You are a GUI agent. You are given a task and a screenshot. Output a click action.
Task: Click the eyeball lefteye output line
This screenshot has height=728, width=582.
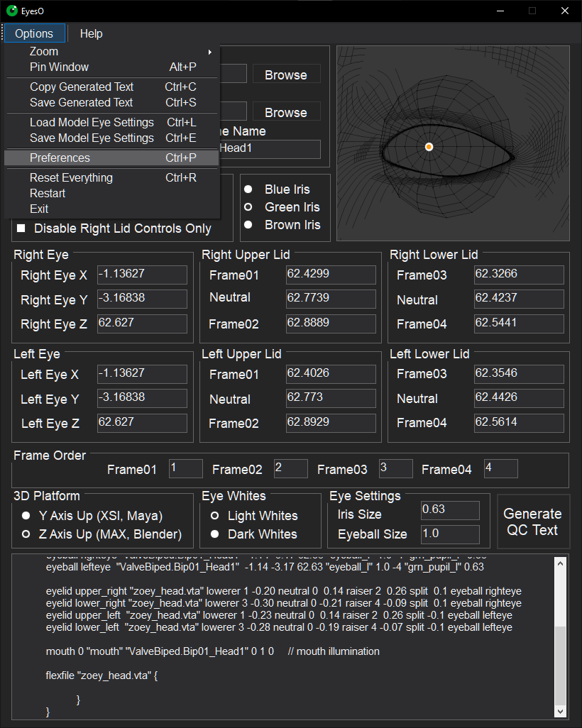pyautogui.click(x=265, y=567)
